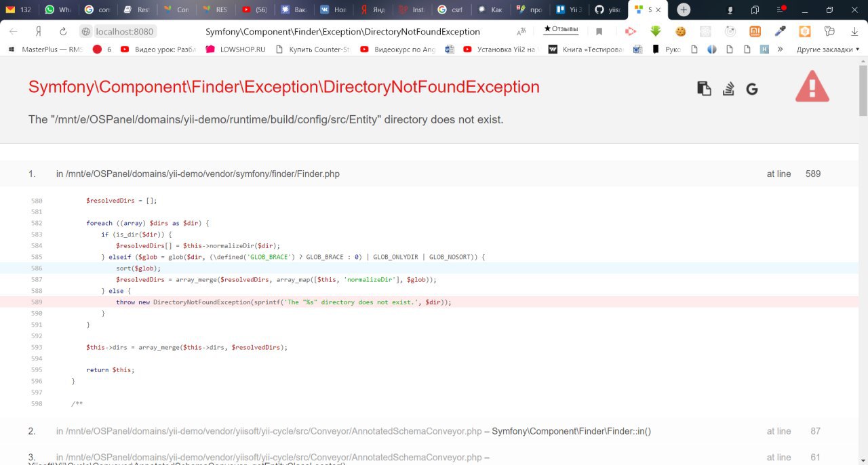Open Отзывы reviews button
The height and width of the screenshot is (465, 868).
tap(561, 29)
